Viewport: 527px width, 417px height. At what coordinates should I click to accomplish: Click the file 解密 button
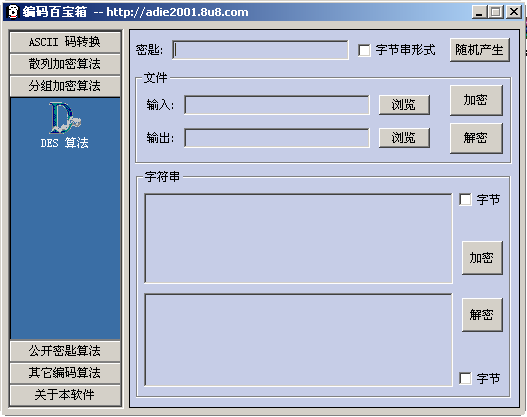(x=476, y=138)
